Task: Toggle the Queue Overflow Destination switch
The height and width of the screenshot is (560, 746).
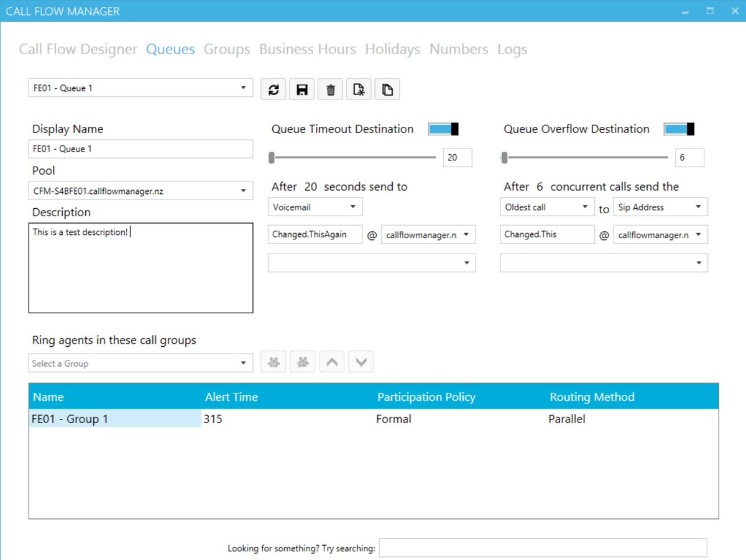Action: pos(679,129)
